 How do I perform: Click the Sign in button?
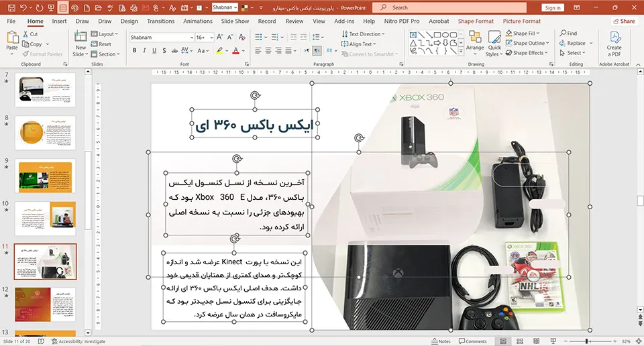coord(552,7)
